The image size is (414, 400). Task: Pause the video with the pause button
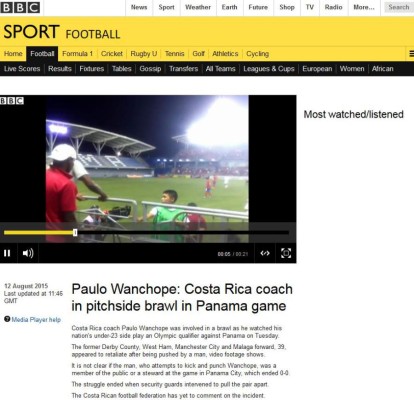coord(7,253)
